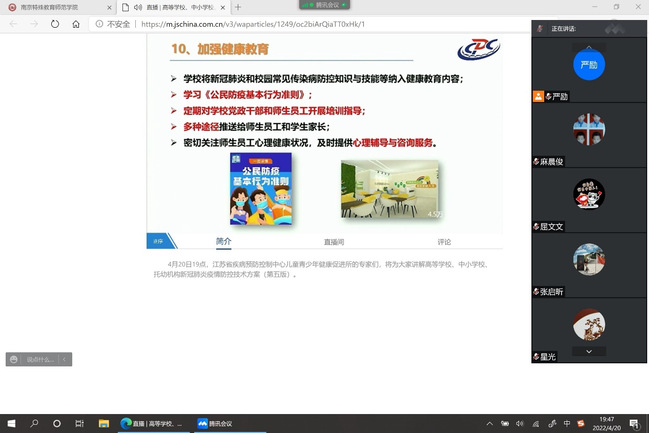This screenshot has width=649, height=433.
Task: Click the taskbar search icon
Action: [x=33, y=423]
